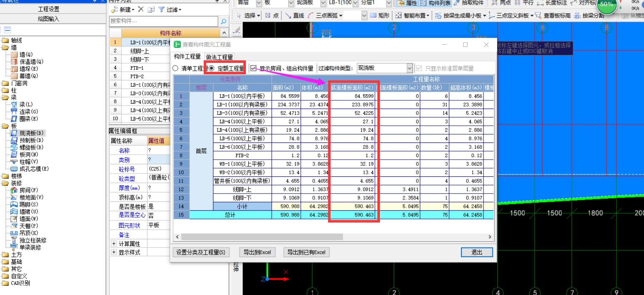Viewport: 644px width, 295px height.
Task: Click the collapse-all icon above the navigation tree
Action: [x=8, y=30]
